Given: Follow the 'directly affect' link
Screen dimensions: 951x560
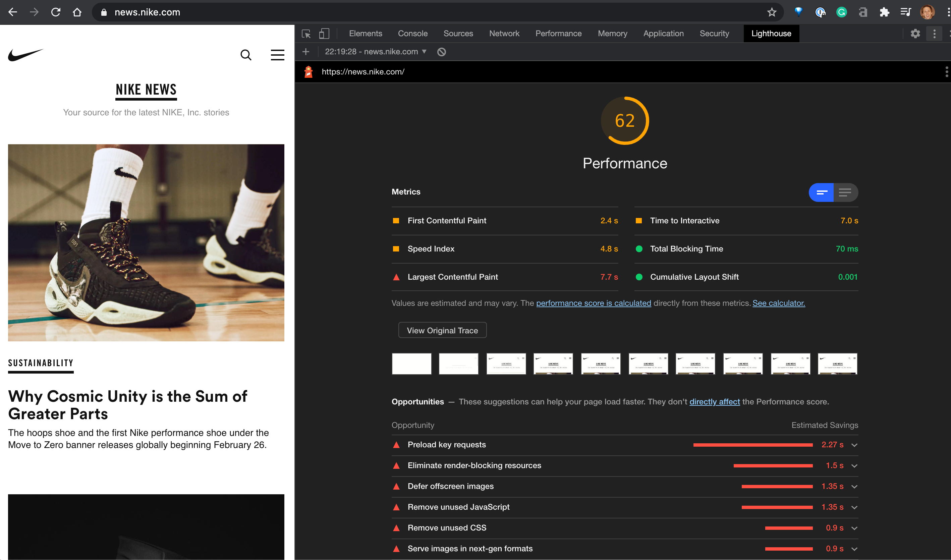Looking at the screenshot, I should (x=714, y=402).
